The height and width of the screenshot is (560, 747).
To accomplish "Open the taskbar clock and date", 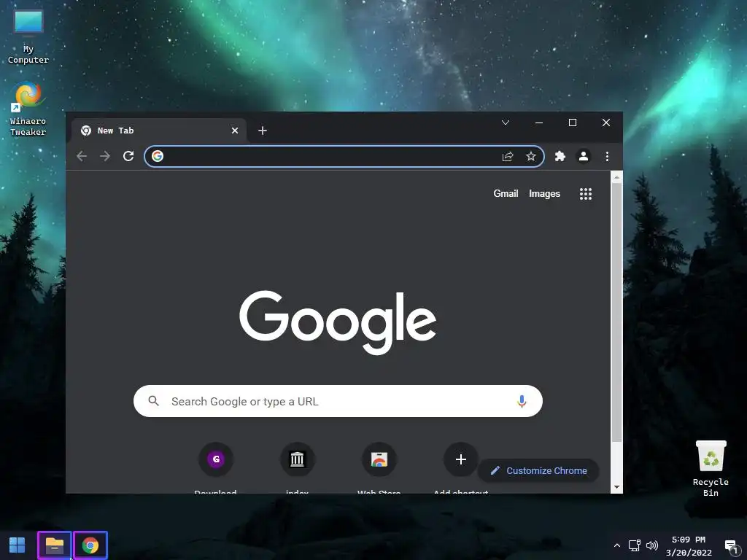I will (689, 546).
